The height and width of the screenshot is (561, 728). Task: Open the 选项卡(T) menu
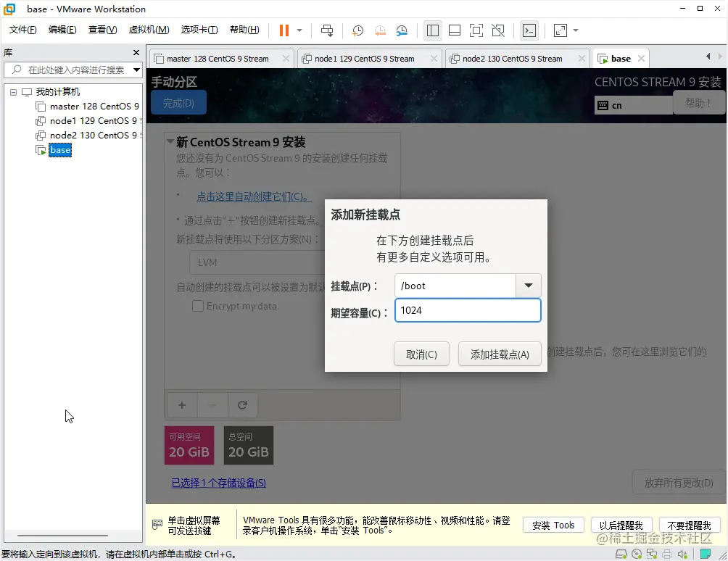(x=199, y=30)
